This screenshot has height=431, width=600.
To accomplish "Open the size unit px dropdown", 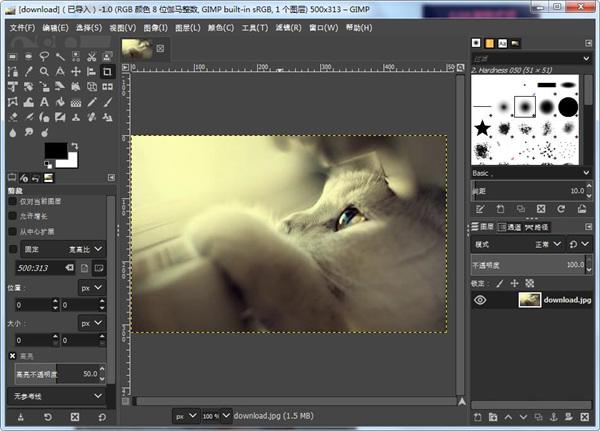I will (91, 323).
